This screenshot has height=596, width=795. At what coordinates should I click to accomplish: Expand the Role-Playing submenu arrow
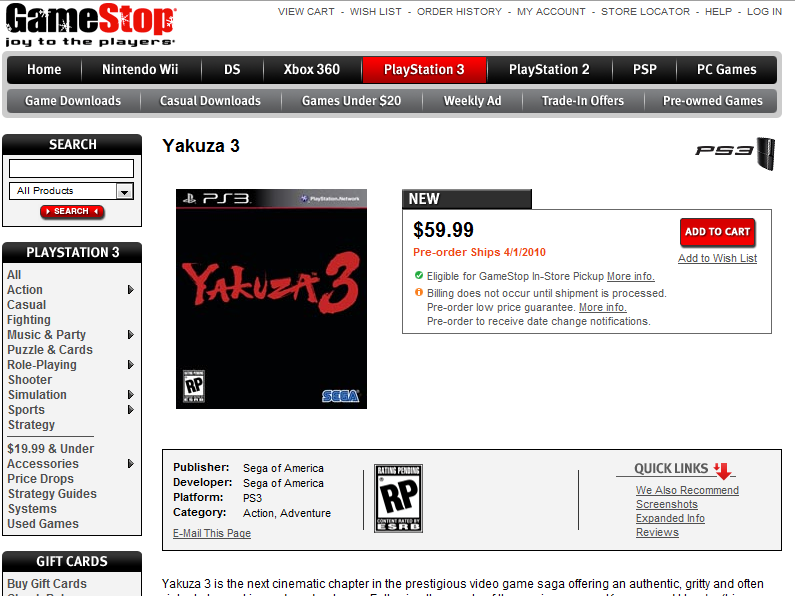pyautogui.click(x=130, y=365)
